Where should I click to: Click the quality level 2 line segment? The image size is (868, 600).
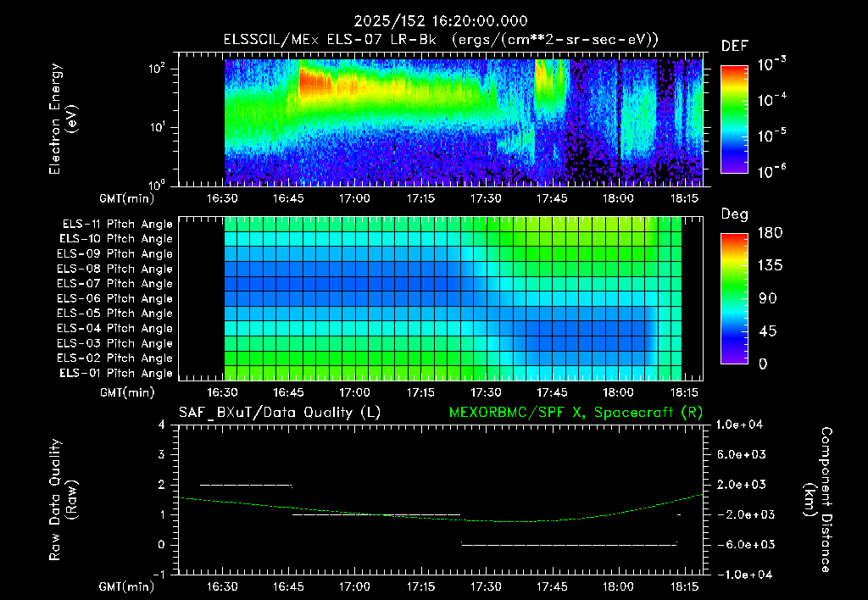point(246,485)
